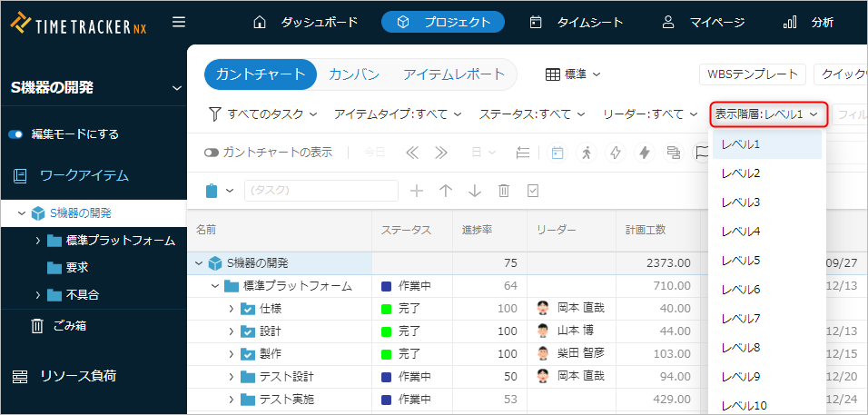Click the hamburger menu icon in header
868x415 pixels.
pyautogui.click(x=179, y=22)
